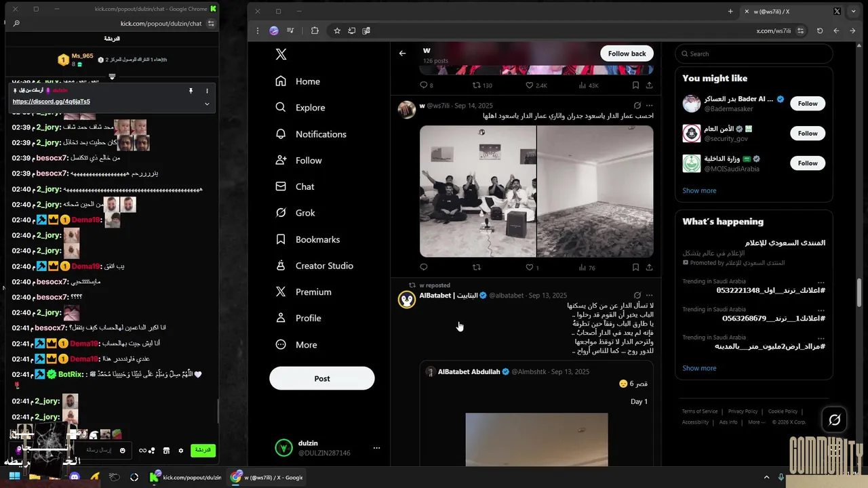Open new tab in X Chrome window
The width and height of the screenshot is (868, 488).
coord(730,11)
